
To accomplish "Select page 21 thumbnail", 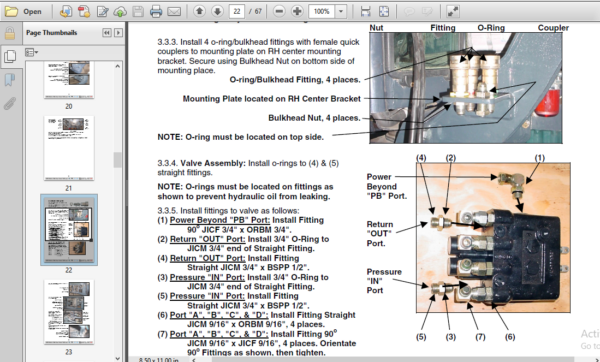I will point(69,148).
